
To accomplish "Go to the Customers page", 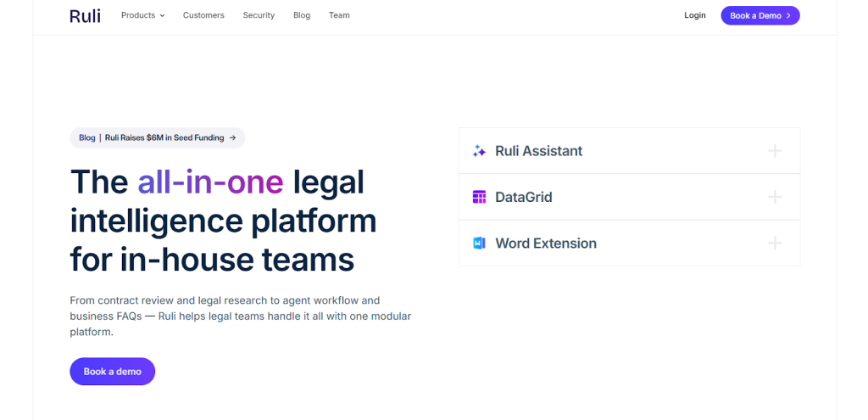I will tap(203, 15).
